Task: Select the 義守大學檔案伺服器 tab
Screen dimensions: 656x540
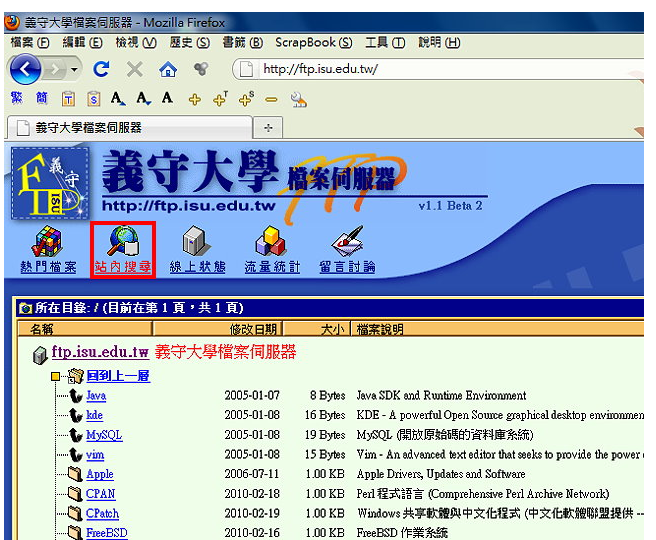Action: pos(130,128)
